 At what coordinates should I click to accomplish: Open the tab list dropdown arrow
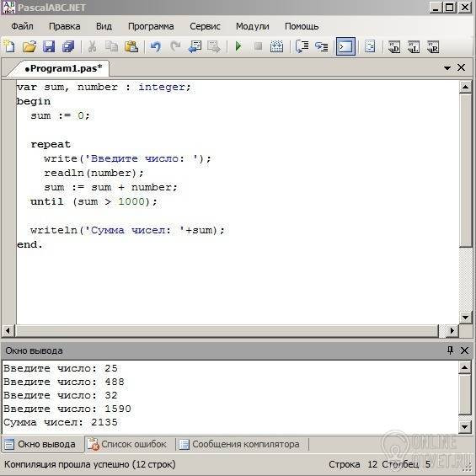(447, 68)
